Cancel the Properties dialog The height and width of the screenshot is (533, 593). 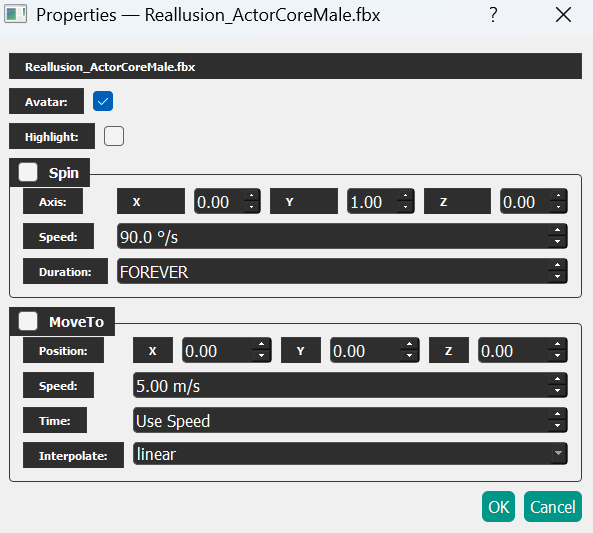553,507
